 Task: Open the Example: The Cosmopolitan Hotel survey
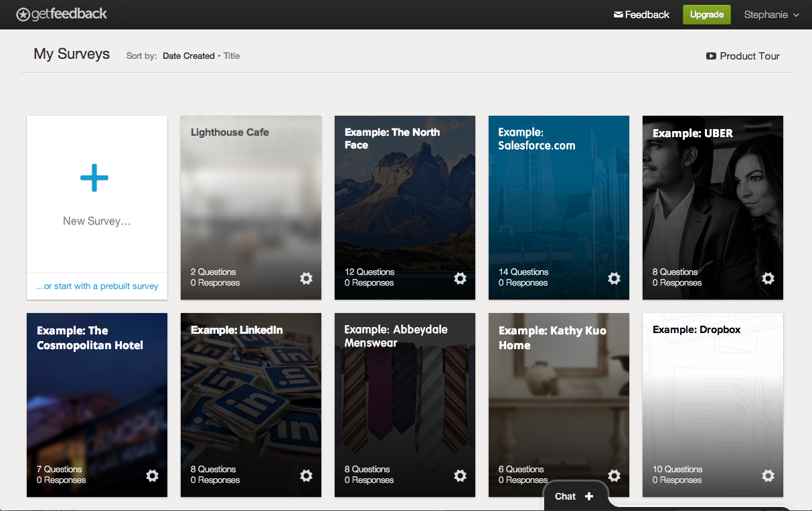[x=97, y=405]
